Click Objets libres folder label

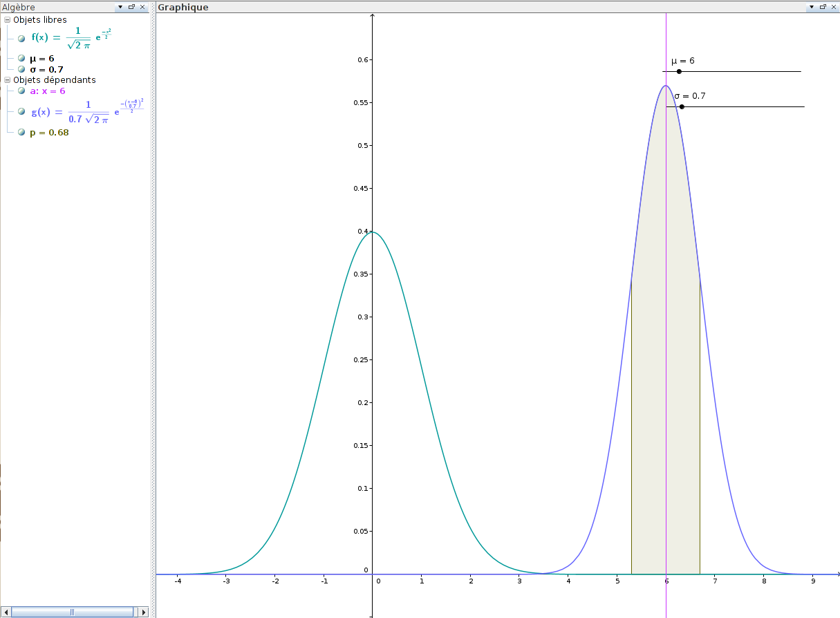click(x=40, y=20)
